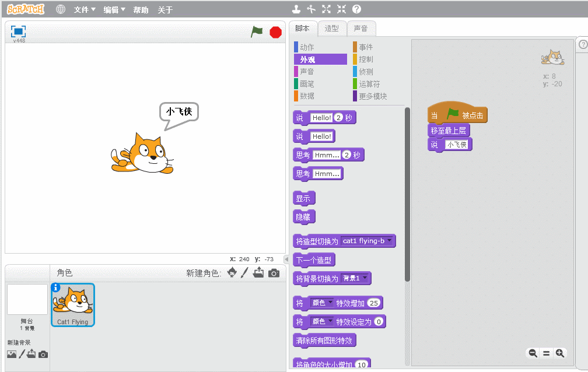Image resolution: width=588 pixels, height=372 pixels.
Task: Click the 当绿旗被点击 hat block
Action: click(x=457, y=113)
